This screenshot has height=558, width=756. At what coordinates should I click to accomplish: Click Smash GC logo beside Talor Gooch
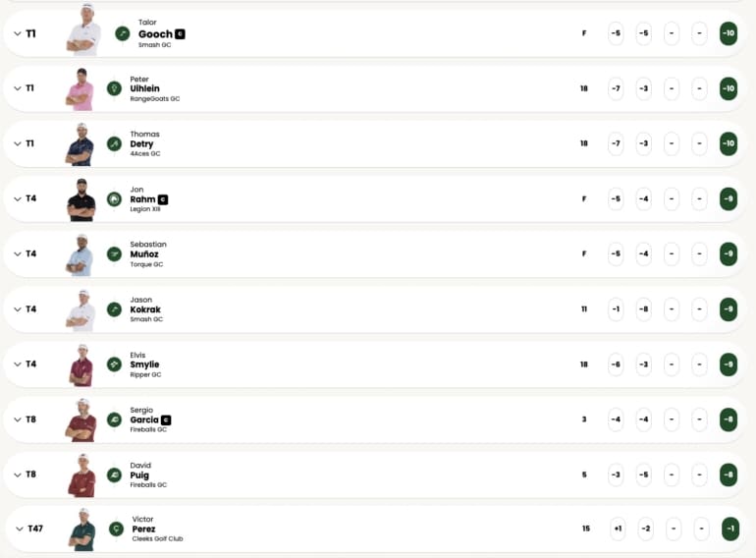point(123,33)
